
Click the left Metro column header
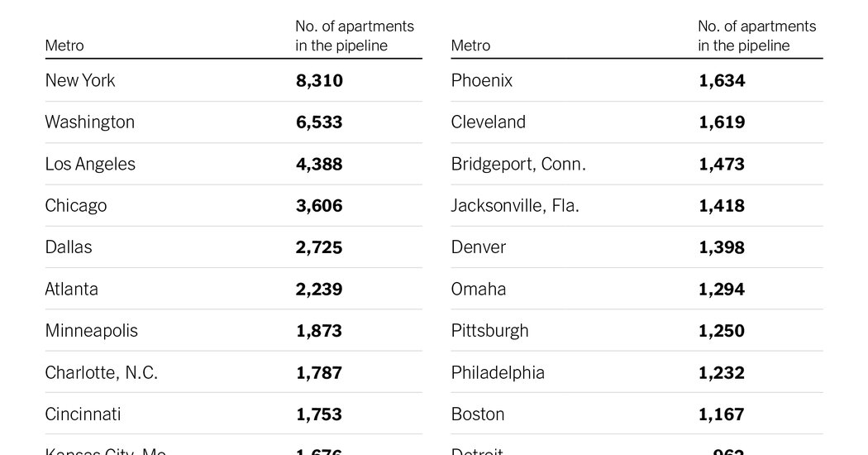(64, 45)
